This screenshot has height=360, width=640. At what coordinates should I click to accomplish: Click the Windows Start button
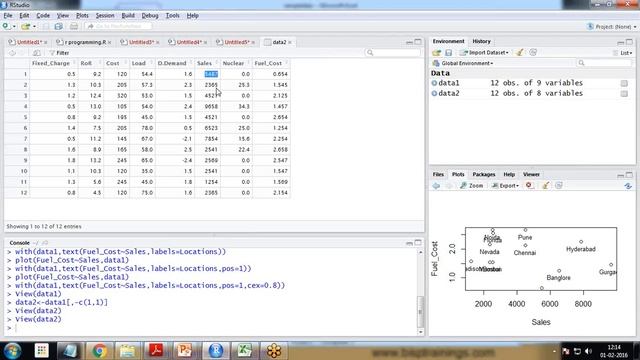coord(13,351)
